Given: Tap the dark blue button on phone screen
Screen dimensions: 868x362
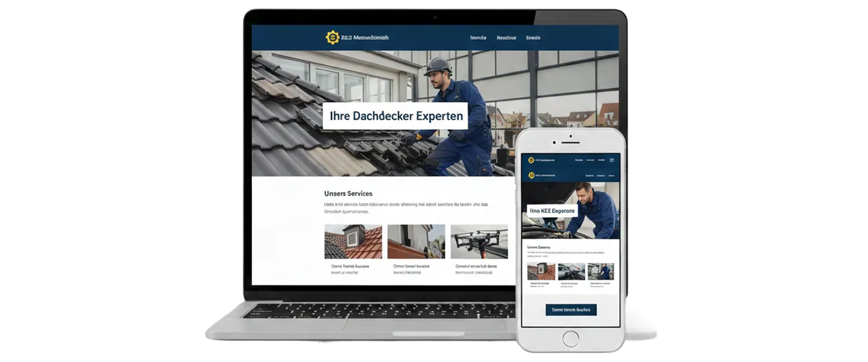Looking at the screenshot, I should tap(571, 310).
